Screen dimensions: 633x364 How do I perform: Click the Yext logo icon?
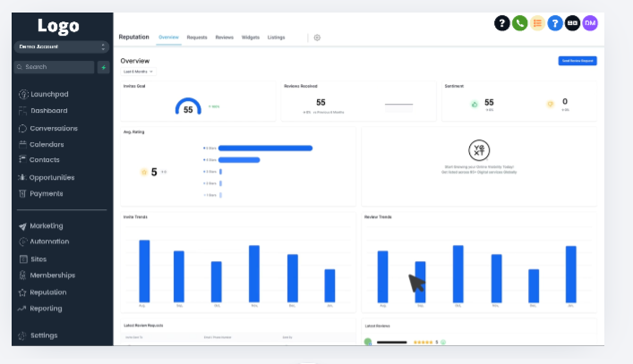click(478, 150)
